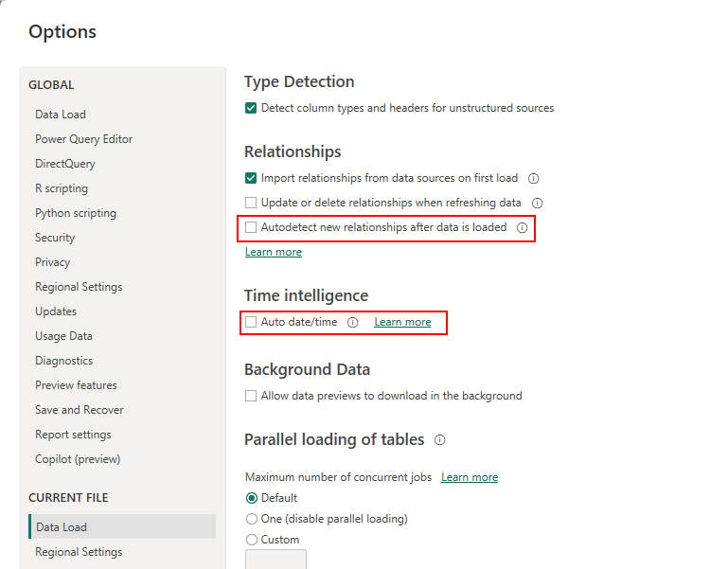Open Privacy settings page
Screen dimensions: 728x569
point(52,262)
